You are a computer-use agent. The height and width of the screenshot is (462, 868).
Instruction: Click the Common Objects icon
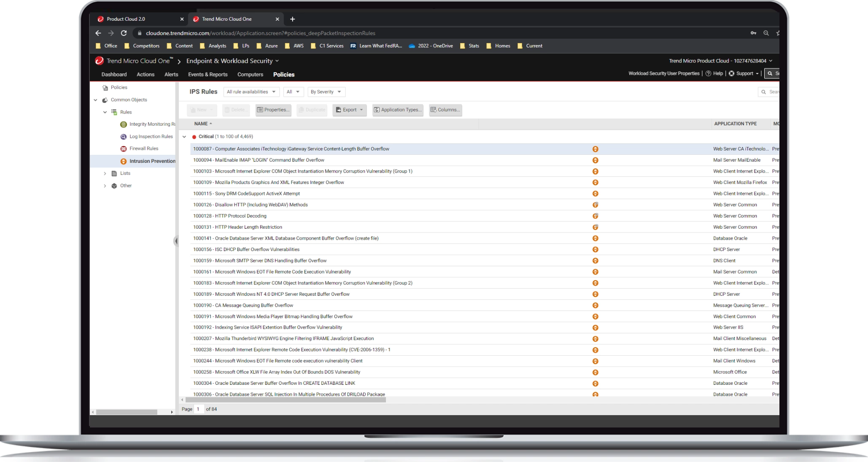coord(105,100)
